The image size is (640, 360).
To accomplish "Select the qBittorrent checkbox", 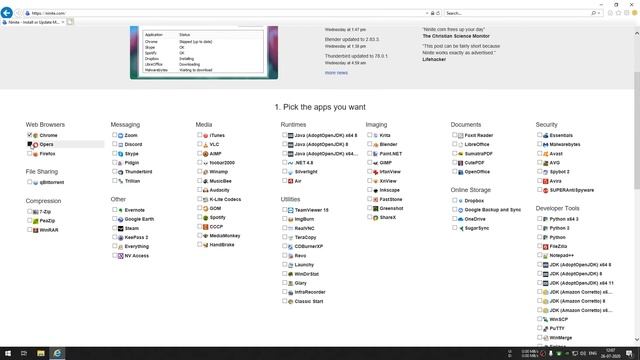I will [x=29, y=182].
